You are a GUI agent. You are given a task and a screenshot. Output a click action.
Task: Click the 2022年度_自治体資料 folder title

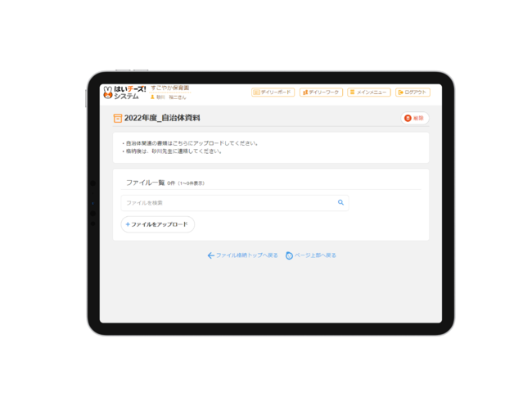[x=162, y=118]
